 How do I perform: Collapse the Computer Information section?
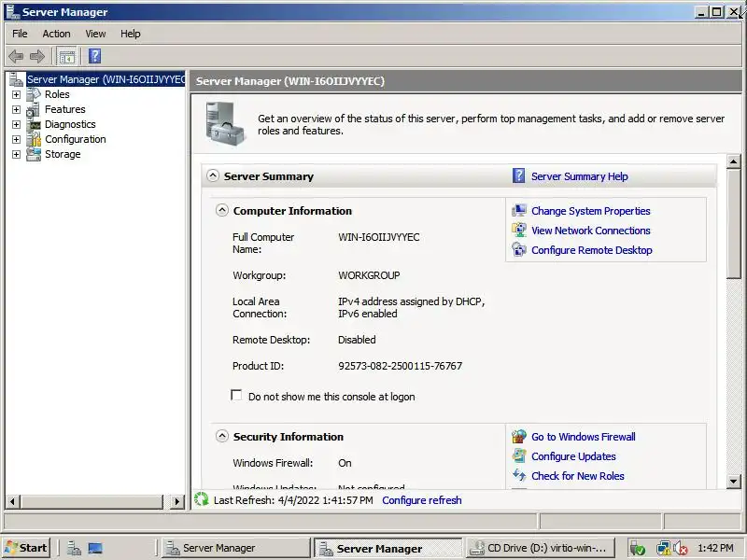pos(222,210)
